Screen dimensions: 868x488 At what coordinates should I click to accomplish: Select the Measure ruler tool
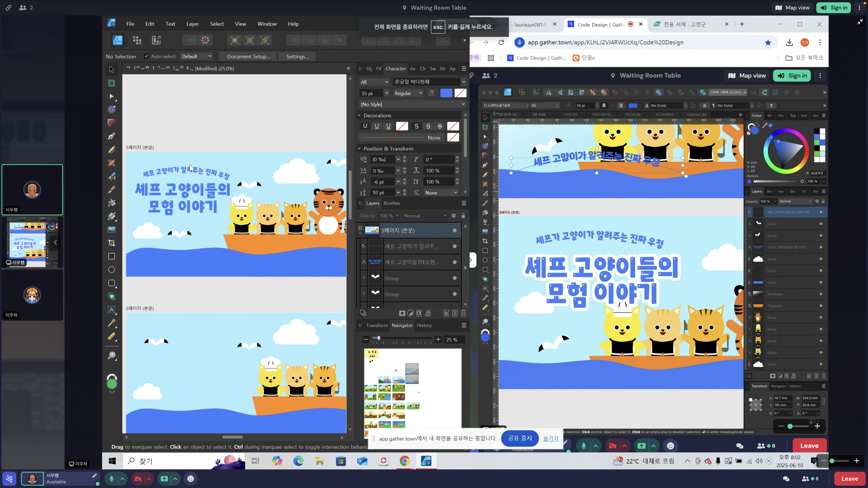point(112,336)
